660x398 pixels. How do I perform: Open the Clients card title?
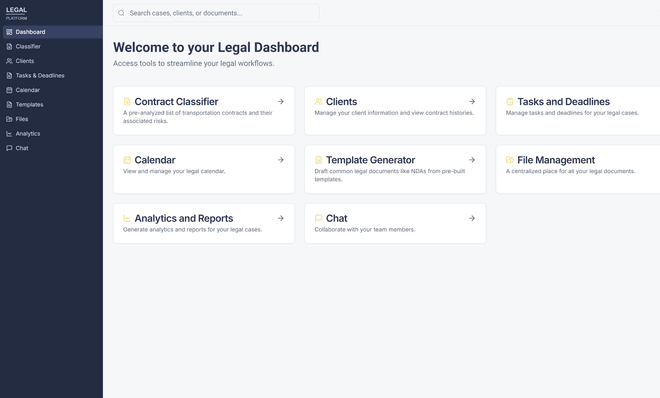tap(341, 102)
